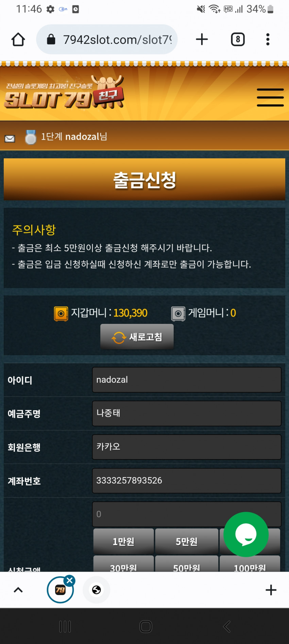
Task: Select the 5만원 amount button
Action: click(187, 541)
